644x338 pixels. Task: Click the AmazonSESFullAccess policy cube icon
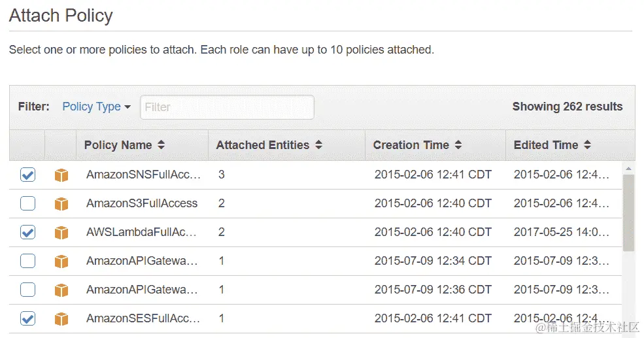(x=61, y=319)
